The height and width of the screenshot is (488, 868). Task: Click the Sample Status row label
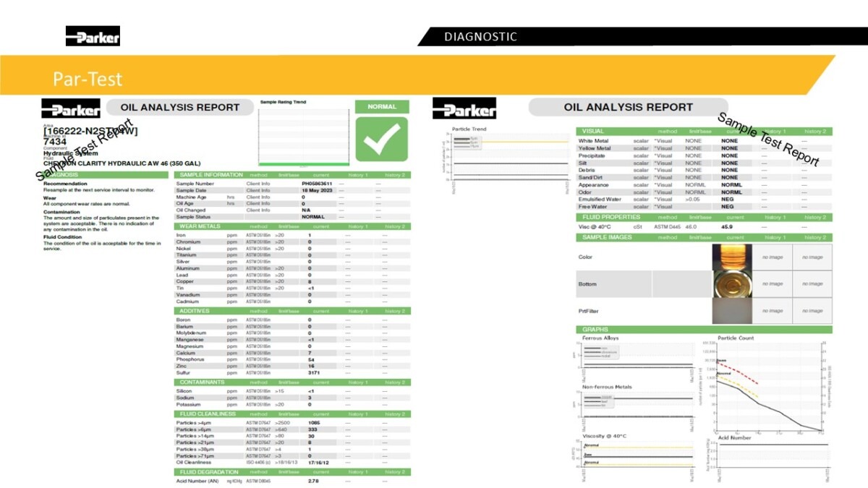point(193,217)
